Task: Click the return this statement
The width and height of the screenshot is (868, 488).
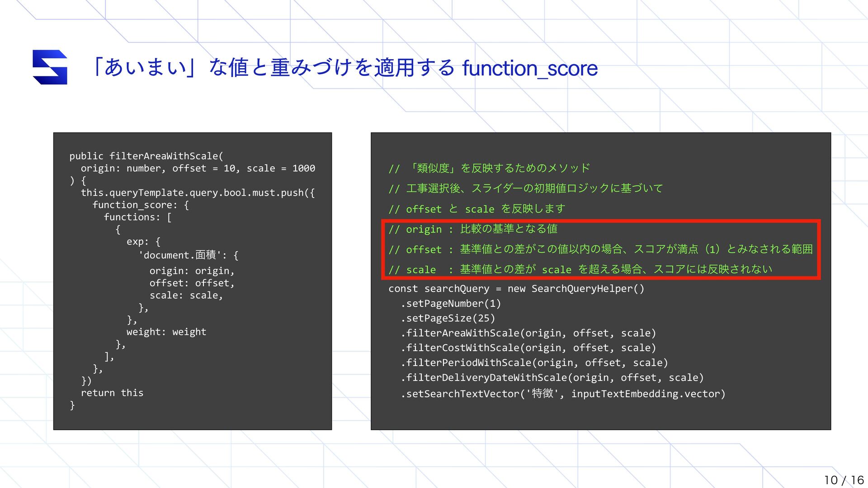Action: (x=112, y=393)
